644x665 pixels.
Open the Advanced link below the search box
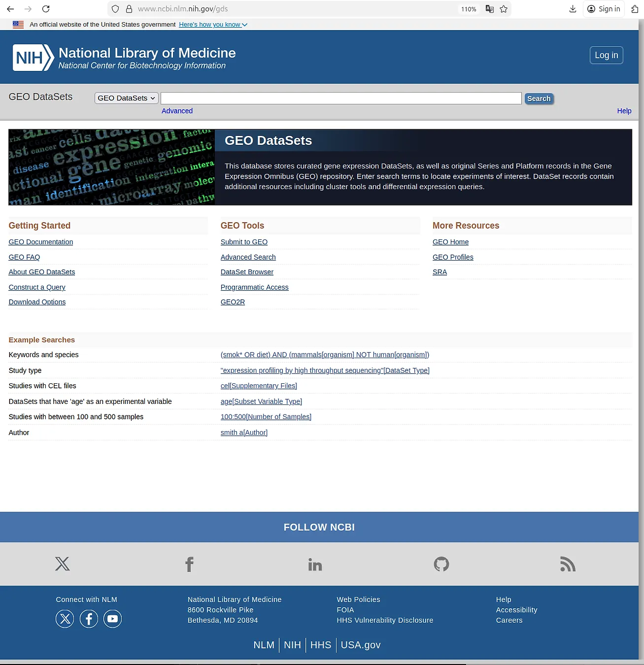pos(177,111)
